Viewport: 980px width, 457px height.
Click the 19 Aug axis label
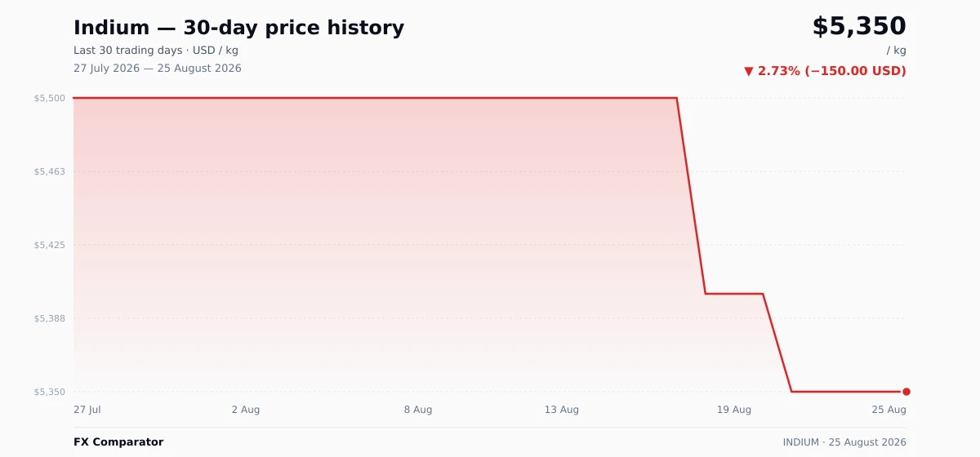[734, 410]
